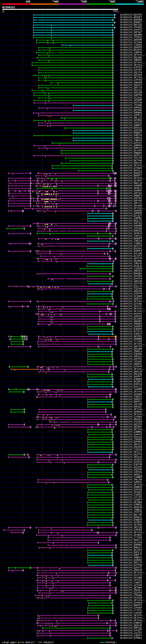Click the 574 query end position
Image resolution: width=146 pixels, height=644 pixels.
click(x=115, y=11)
